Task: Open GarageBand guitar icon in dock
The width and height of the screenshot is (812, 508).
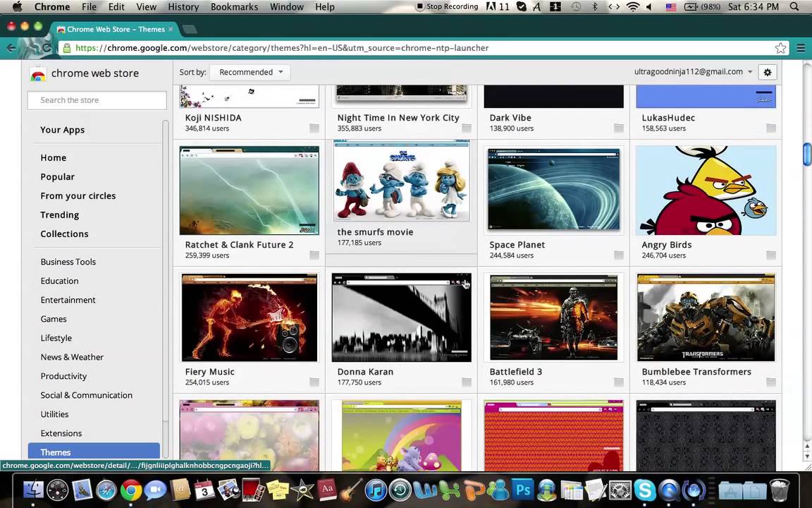Action: tap(351, 490)
